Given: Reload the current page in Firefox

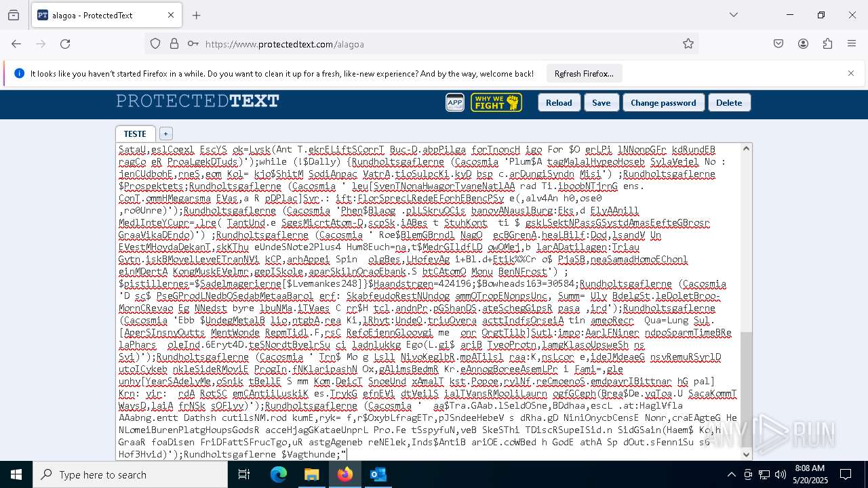Looking at the screenshot, I should coord(65,44).
